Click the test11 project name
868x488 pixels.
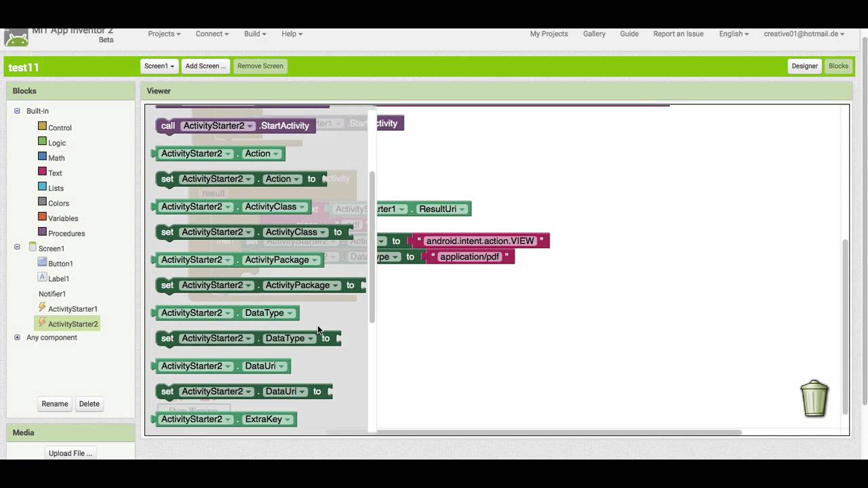coord(24,67)
